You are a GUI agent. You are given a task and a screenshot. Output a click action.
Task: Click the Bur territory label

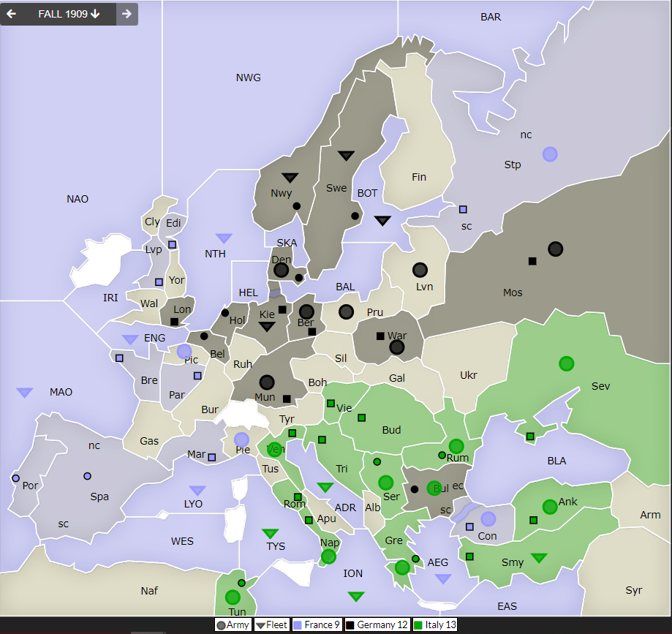210,410
